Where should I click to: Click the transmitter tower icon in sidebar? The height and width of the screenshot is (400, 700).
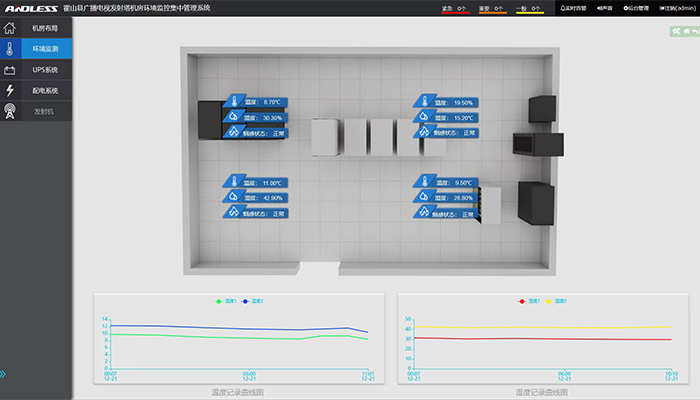pyautogui.click(x=10, y=112)
